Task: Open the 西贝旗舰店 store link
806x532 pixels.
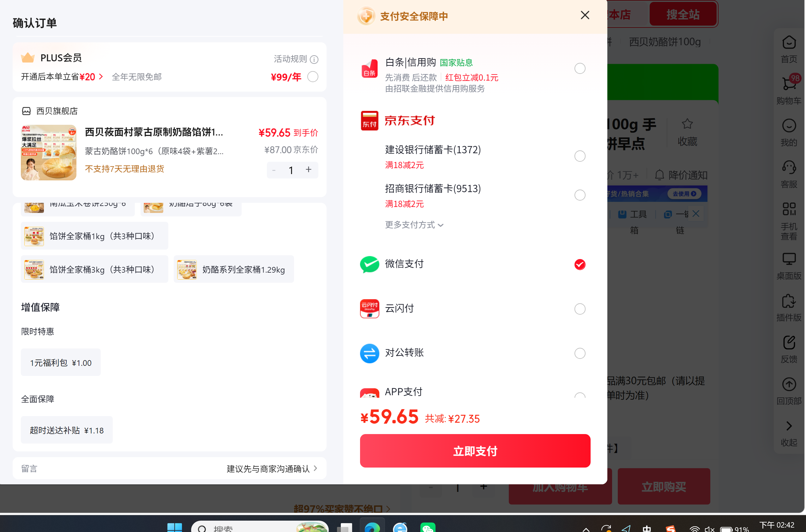Action: point(57,111)
